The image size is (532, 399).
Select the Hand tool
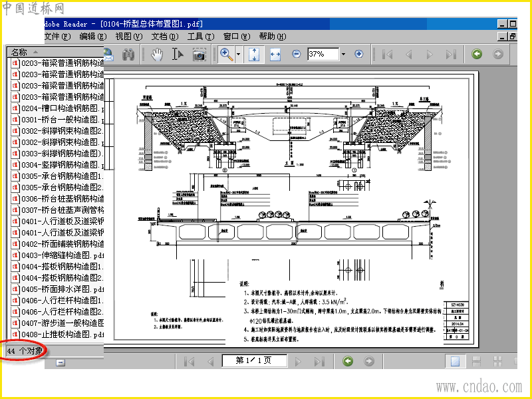coord(157,55)
